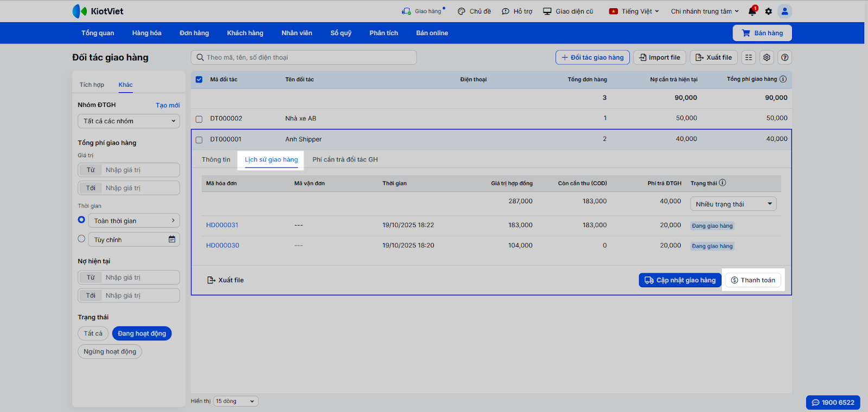The width and height of the screenshot is (868, 412).
Task: Expand the Tất cả các nhóm dropdown
Action: coord(129,121)
